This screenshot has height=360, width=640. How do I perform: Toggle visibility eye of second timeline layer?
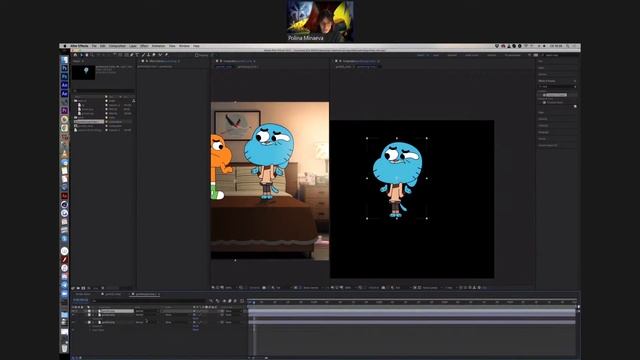pos(73,315)
